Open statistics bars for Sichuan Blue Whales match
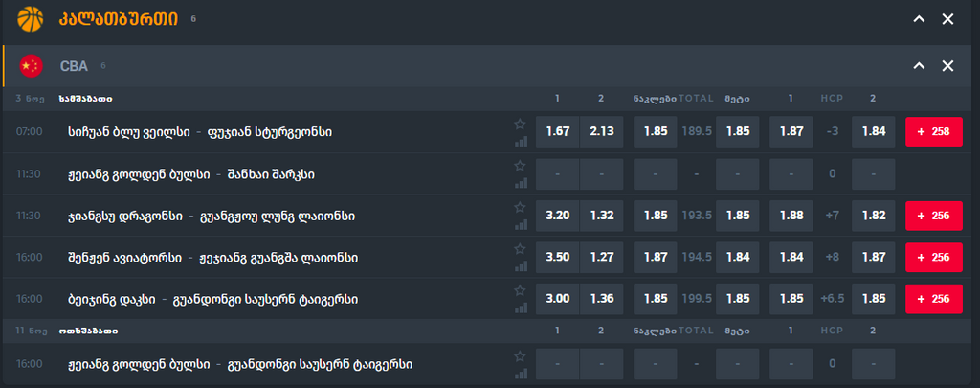This screenshot has width=980, height=388. point(521,141)
